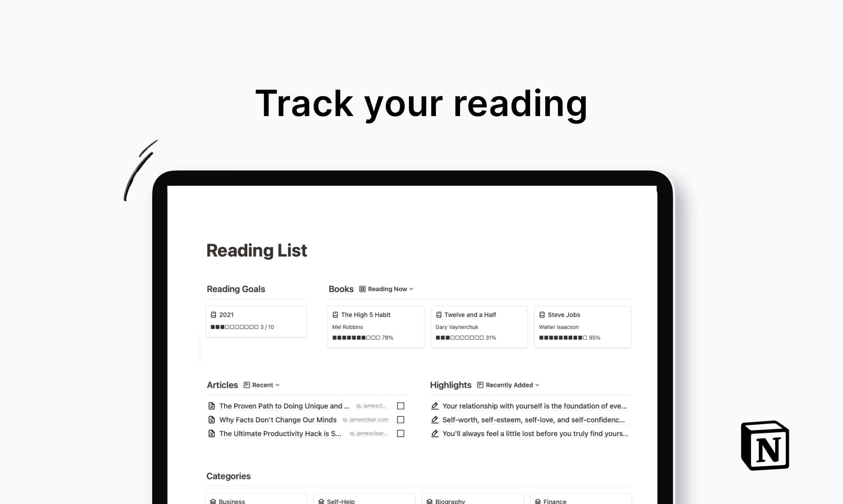Toggle checkbox next to 'Why Facts Don't Change Our Minds'
This screenshot has height=504, width=843.
pyautogui.click(x=401, y=419)
